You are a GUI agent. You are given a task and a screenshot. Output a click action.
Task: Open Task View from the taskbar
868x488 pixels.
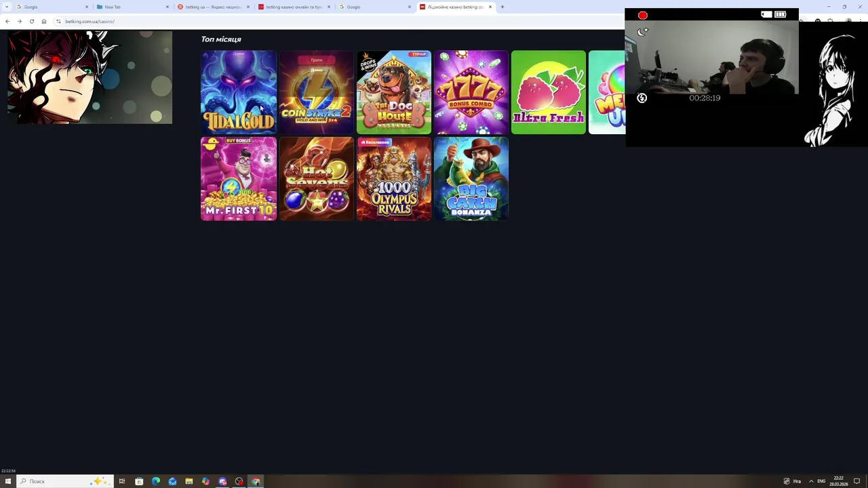click(122, 481)
